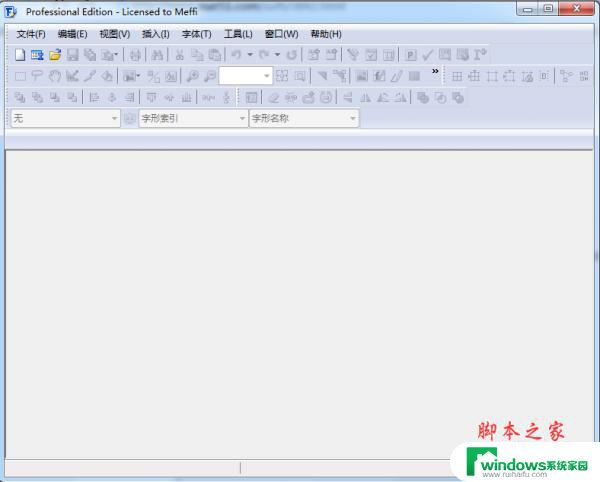This screenshot has height=482, width=600.
Task: Open the 插入(I) menu
Action: [x=156, y=34]
